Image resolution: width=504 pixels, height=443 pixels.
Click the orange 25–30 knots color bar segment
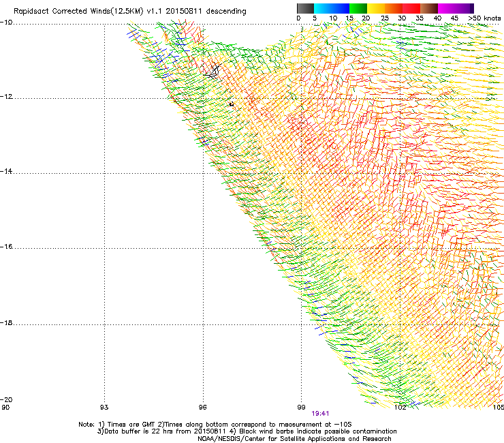pyautogui.click(x=394, y=8)
